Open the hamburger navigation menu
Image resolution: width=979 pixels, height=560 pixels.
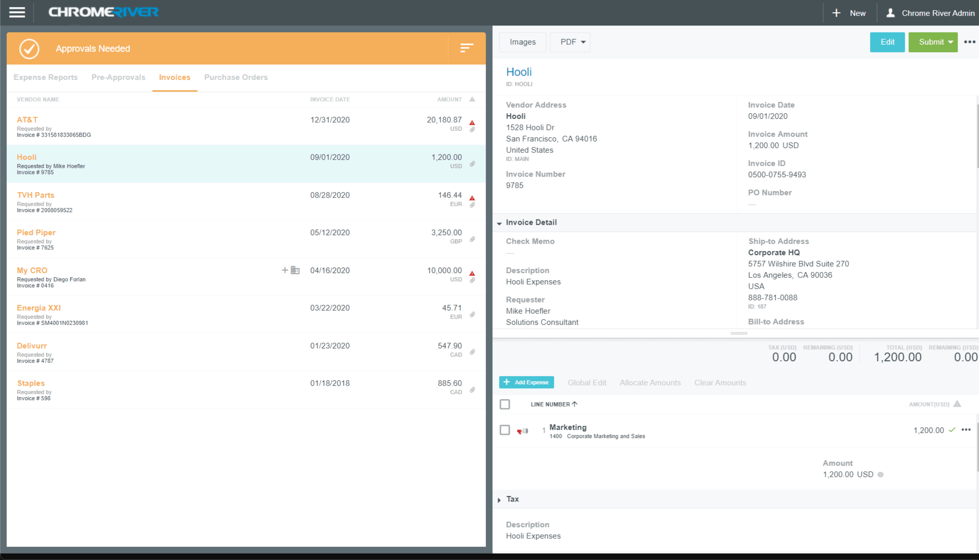pyautogui.click(x=17, y=13)
